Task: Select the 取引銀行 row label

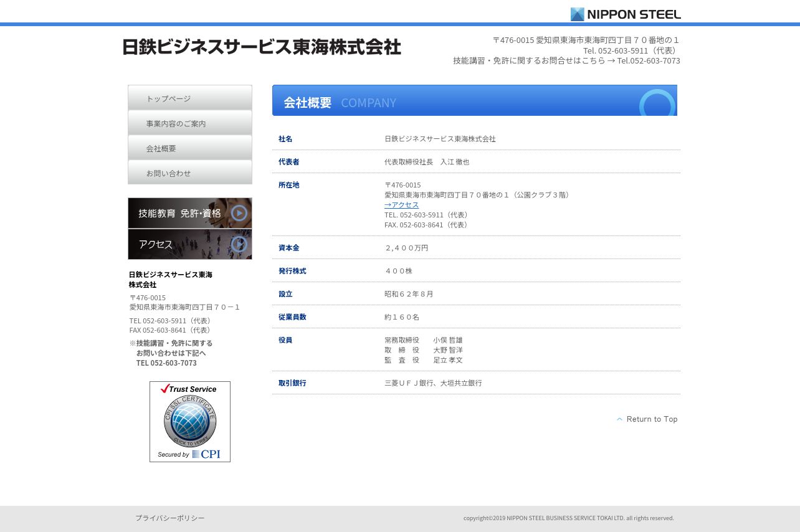Action: point(292,383)
